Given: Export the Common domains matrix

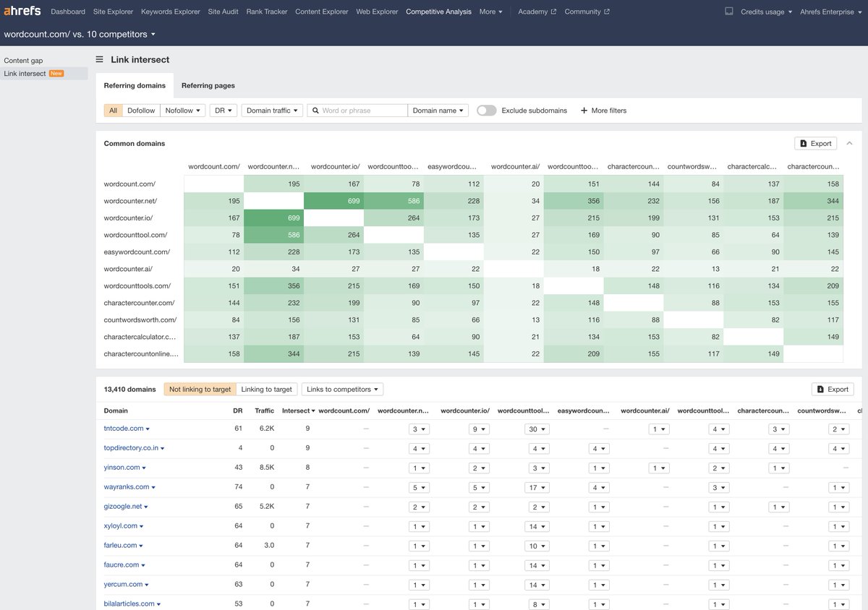Looking at the screenshot, I should pyautogui.click(x=815, y=143).
